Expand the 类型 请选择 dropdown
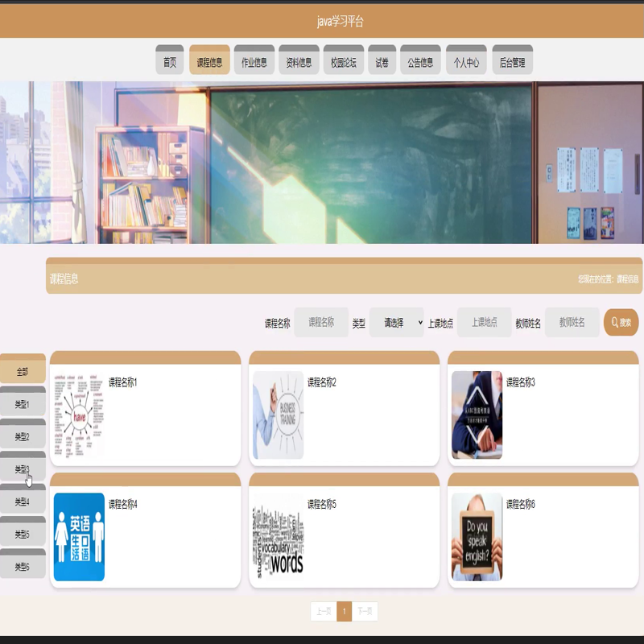 click(396, 323)
